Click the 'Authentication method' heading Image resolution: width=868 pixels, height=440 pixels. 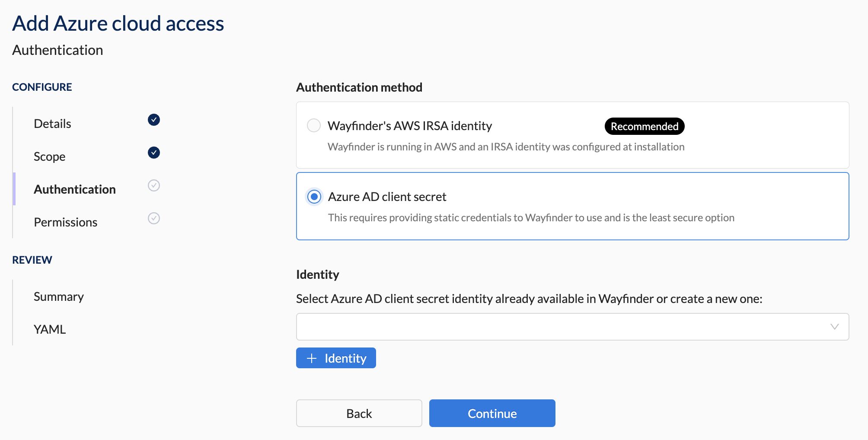359,87
